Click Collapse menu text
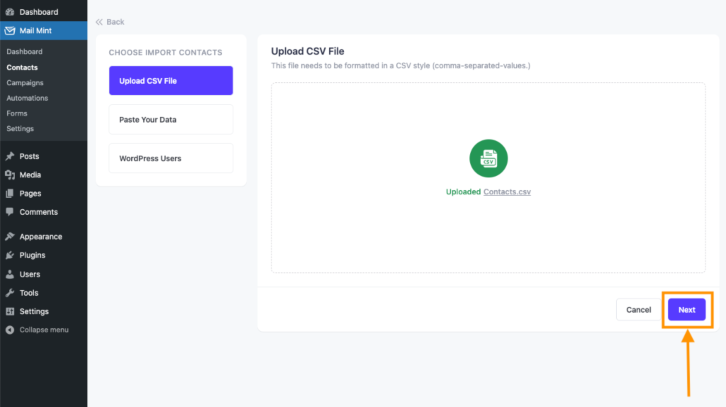The image size is (726, 407). coord(44,330)
